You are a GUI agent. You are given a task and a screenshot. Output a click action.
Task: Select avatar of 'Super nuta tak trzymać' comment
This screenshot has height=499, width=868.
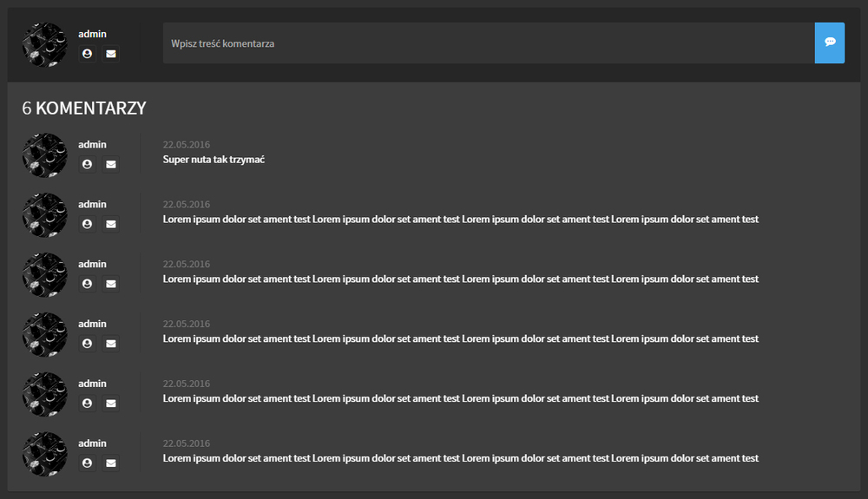click(44, 155)
